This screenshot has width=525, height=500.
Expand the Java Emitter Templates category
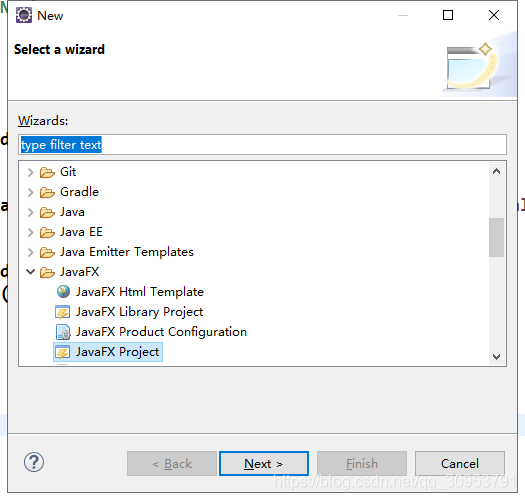(30, 253)
